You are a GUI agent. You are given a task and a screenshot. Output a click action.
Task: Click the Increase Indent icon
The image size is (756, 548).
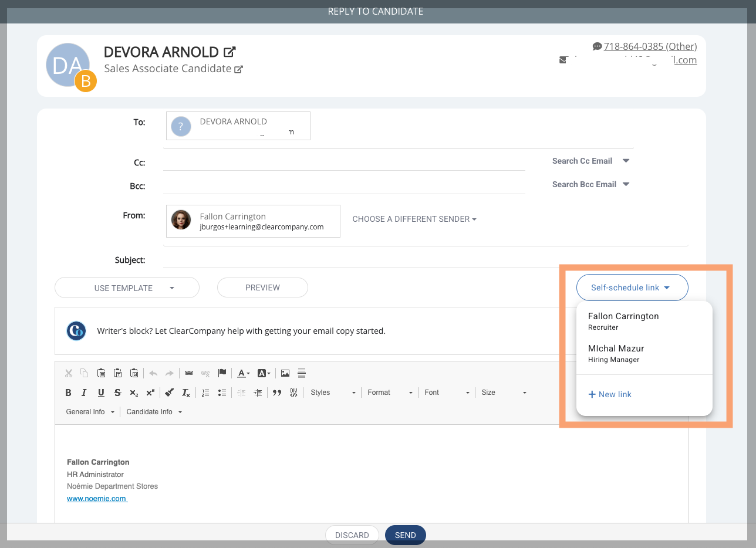coord(258,393)
